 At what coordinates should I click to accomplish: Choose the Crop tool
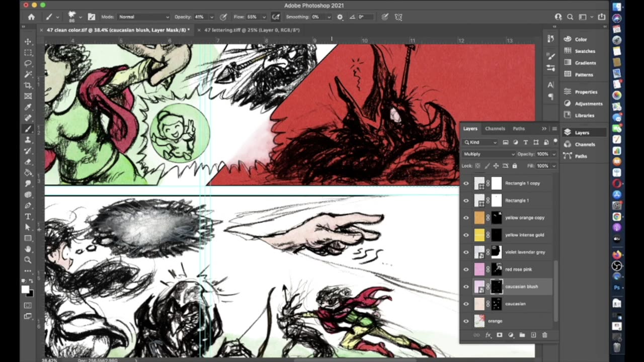(x=28, y=85)
